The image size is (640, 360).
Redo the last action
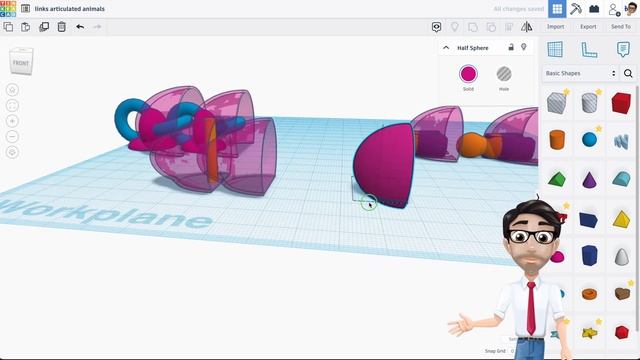(x=97, y=27)
